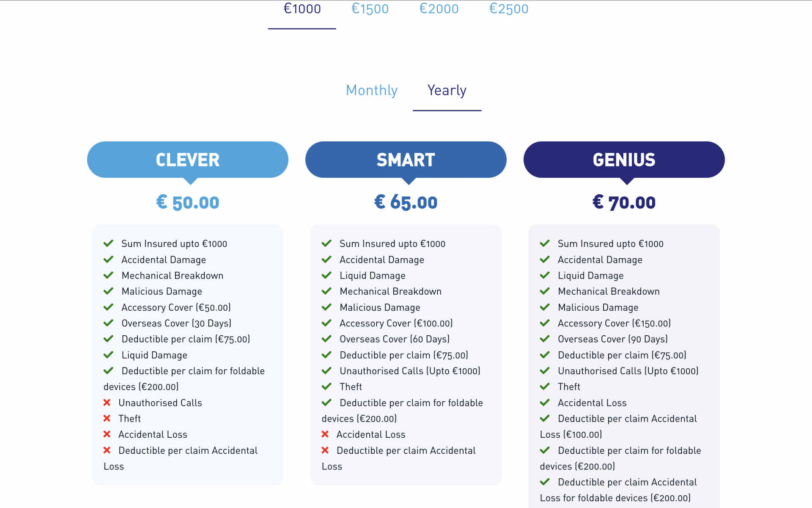The image size is (812, 508).
Task: Click green check beside Genius Accidental Loss
Action: [545, 403]
